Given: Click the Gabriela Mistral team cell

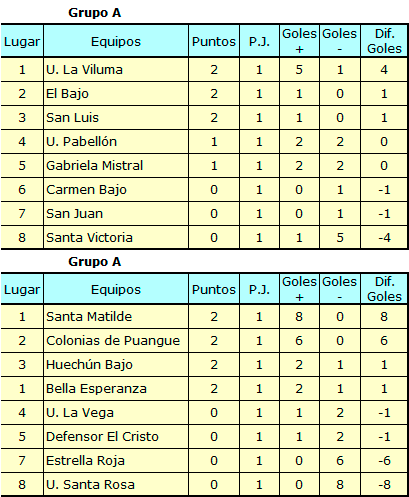Looking at the screenshot, I should coord(116,166).
